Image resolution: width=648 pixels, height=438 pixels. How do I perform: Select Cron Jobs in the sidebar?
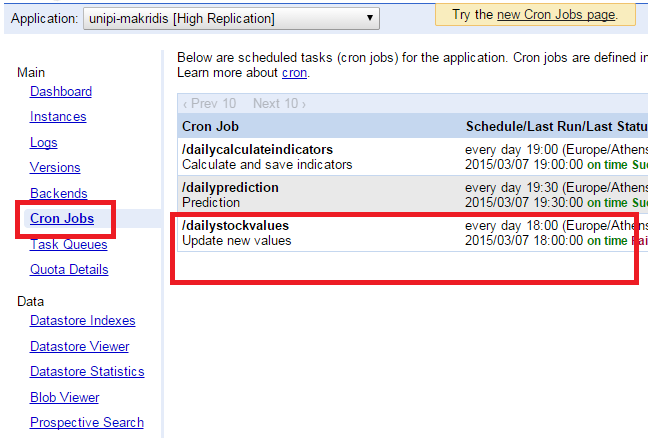click(62, 218)
